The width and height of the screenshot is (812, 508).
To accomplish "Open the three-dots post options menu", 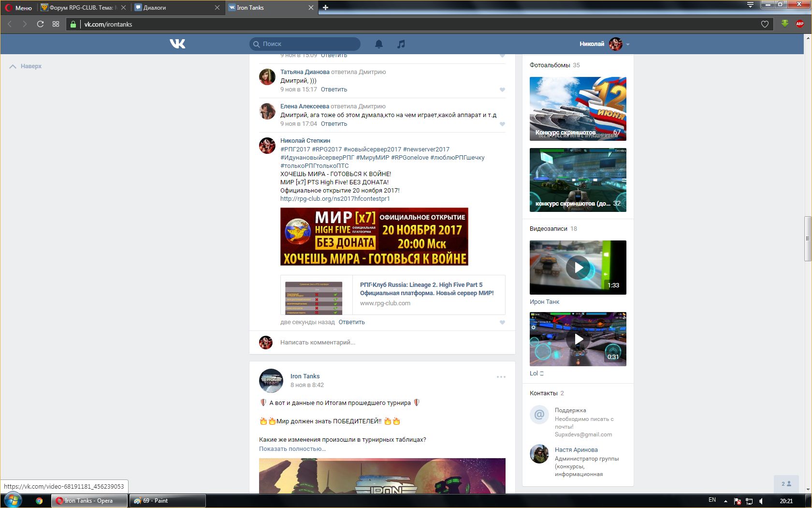I will coord(501,377).
